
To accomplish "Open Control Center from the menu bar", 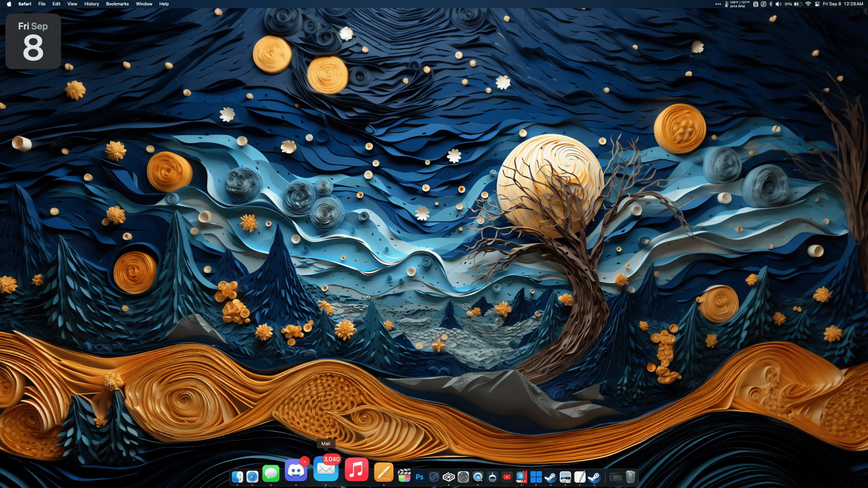I will click(817, 4).
